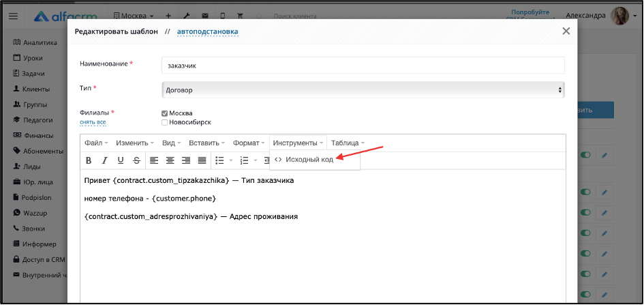Collapse the Инструменты editor menu

click(298, 143)
